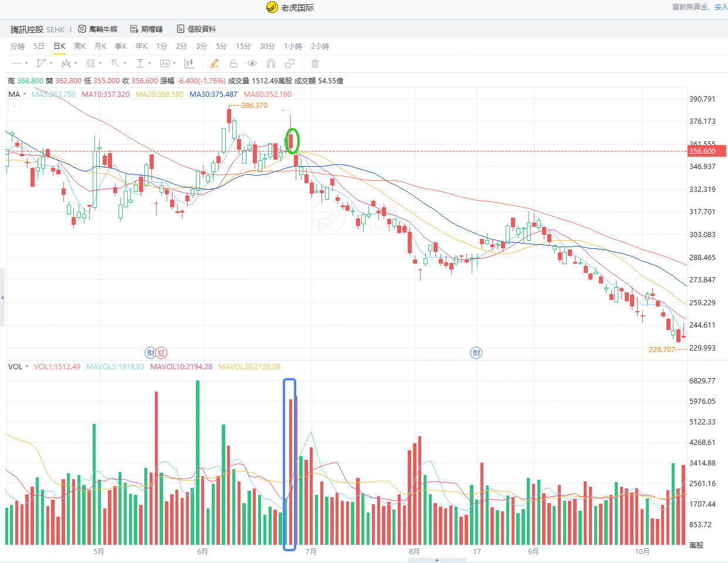Click the chart's bottom scroll handle

(437, 560)
